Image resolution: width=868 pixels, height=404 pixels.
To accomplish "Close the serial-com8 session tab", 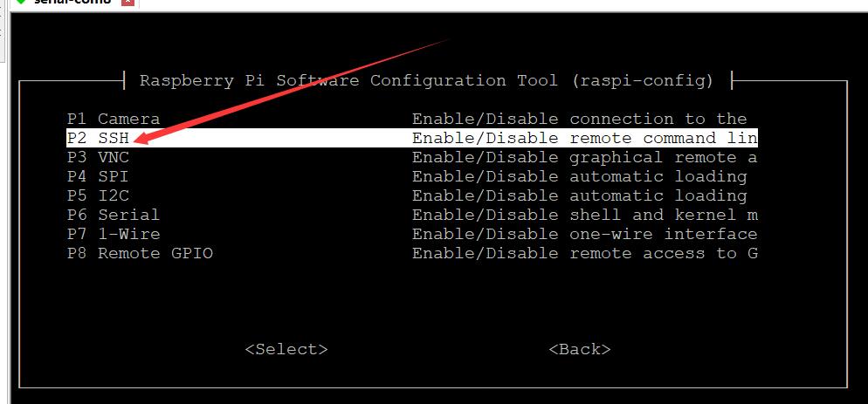I will click(127, 3).
